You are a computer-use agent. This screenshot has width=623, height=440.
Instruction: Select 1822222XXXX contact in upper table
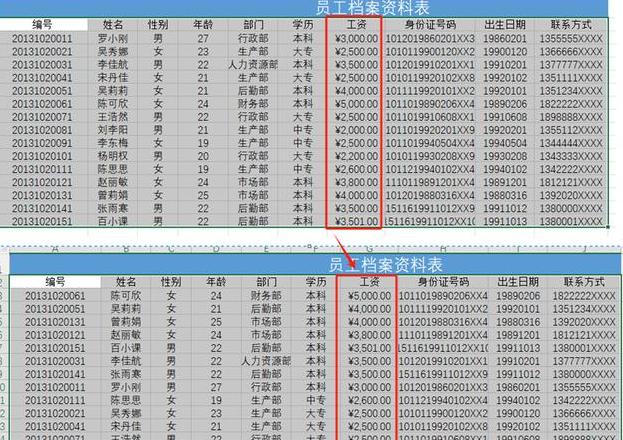tap(571, 104)
